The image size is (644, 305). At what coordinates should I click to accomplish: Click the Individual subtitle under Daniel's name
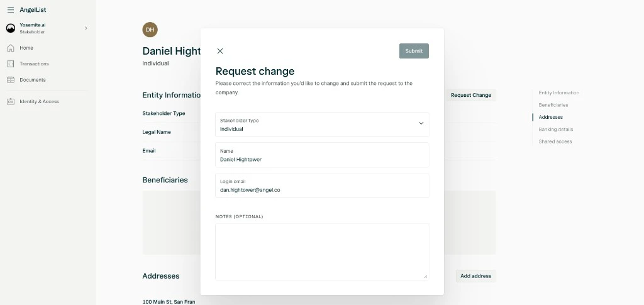click(x=155, y=64)
